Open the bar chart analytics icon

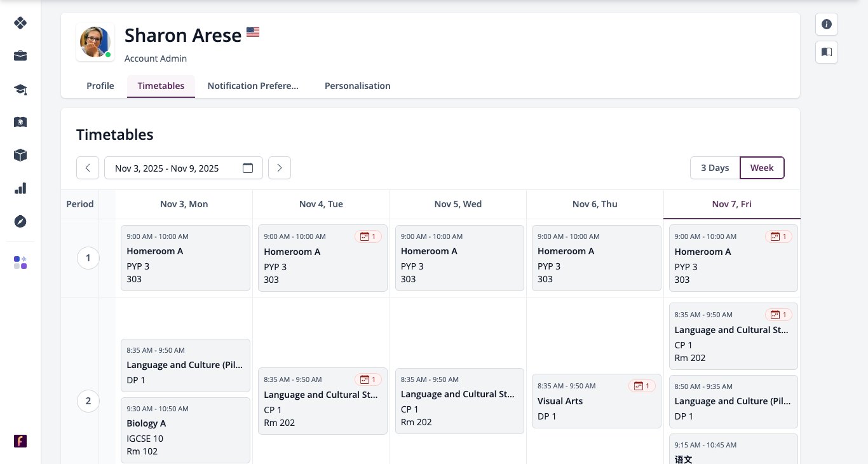pyautogui.click(x=20, y=188)
